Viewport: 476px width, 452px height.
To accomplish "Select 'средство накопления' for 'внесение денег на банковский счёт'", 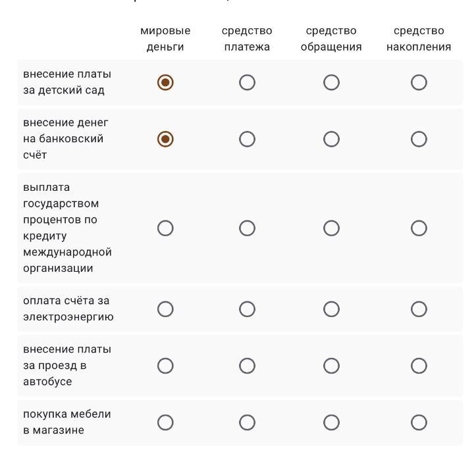I will click(x=419, y=139).
